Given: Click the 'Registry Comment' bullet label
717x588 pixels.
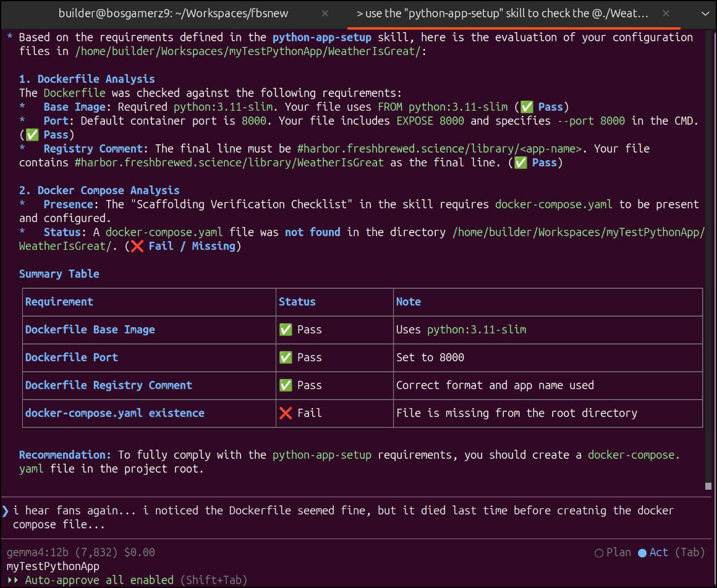Looking at the screenshot, I should pyautogui.click(x=93, y=149).
